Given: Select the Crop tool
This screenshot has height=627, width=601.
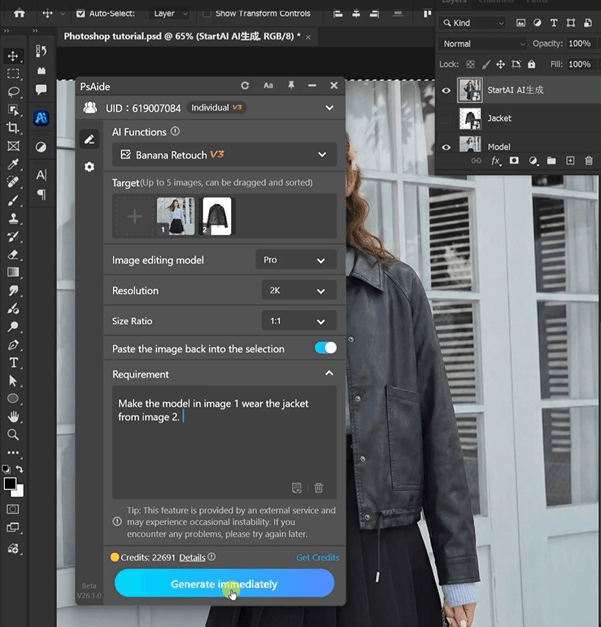Looking at the screenshot, I should (x=14, y=128).
